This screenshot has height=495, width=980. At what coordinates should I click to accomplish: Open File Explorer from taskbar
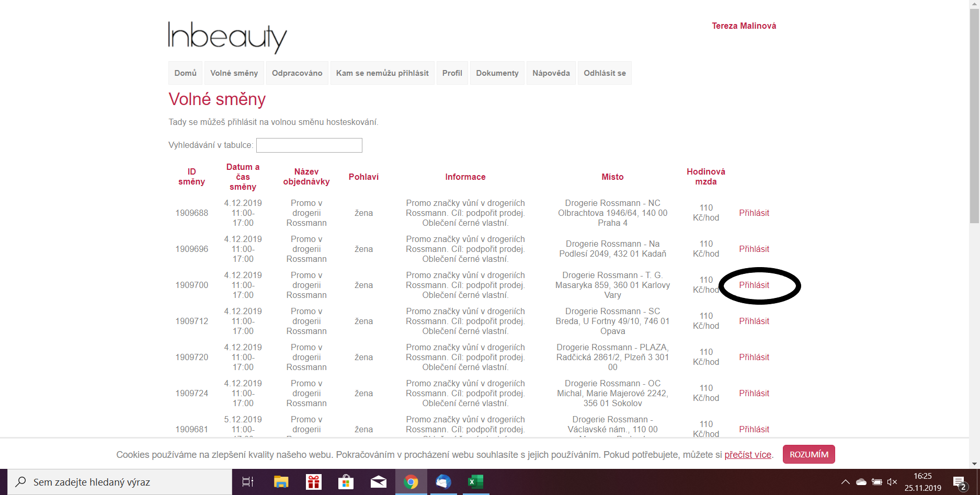(x=281, y=482)
